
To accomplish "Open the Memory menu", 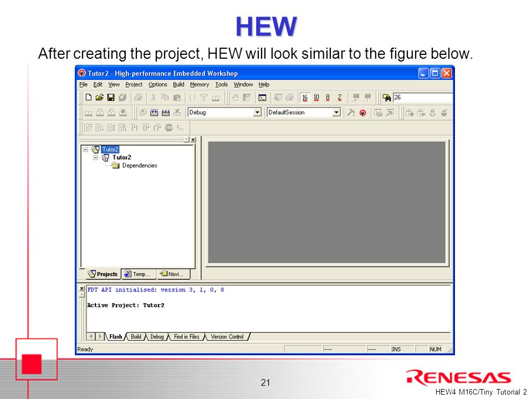I will (199, 84).
